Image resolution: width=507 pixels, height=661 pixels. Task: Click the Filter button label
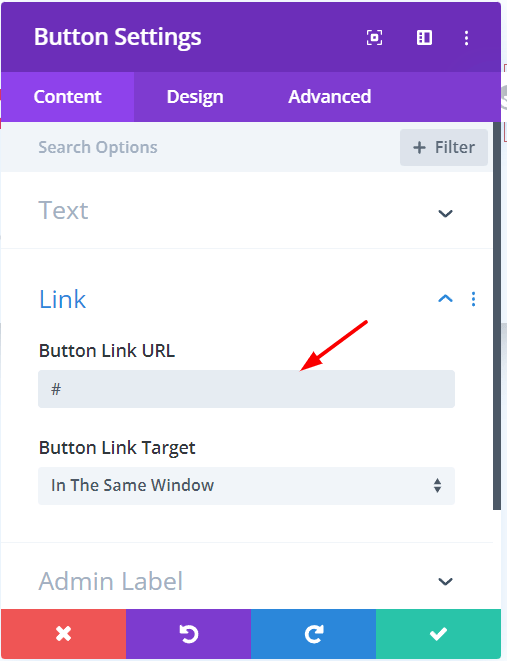pyautogui.click(x=455, y=147)
